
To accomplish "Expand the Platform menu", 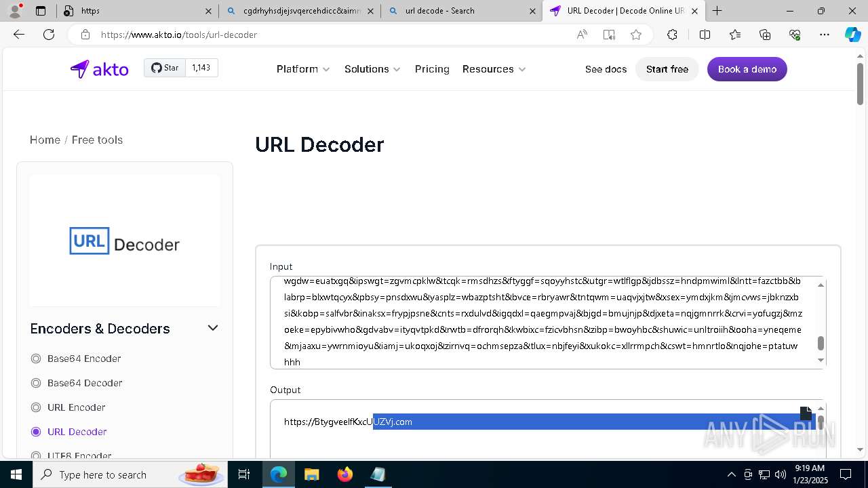I will (x=303, y=69).
